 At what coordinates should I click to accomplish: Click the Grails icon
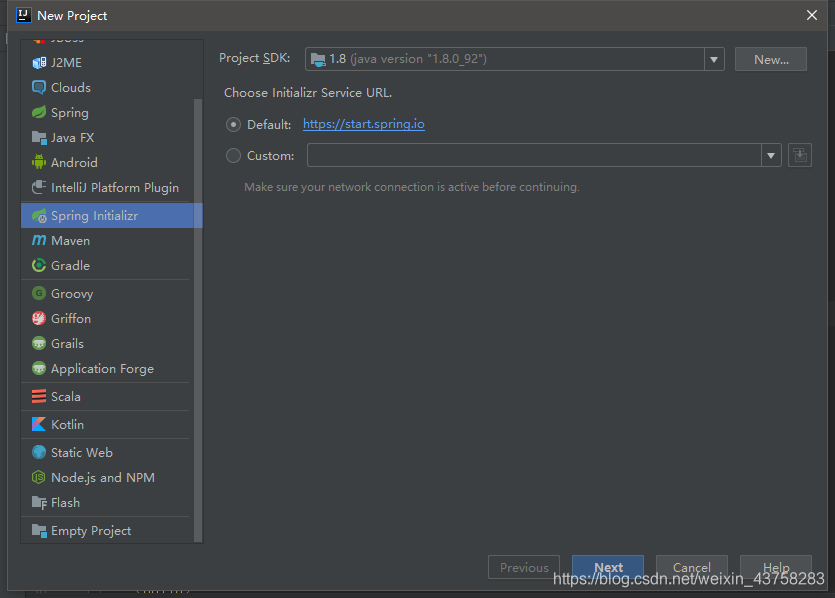click(x=39, y=343)
